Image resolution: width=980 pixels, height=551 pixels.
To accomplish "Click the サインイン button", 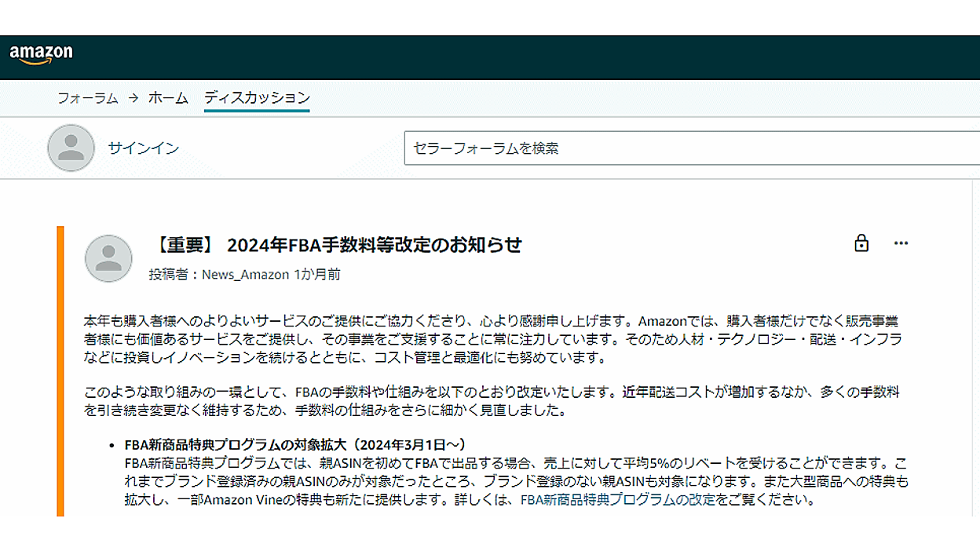I will [x=144, y=148].
